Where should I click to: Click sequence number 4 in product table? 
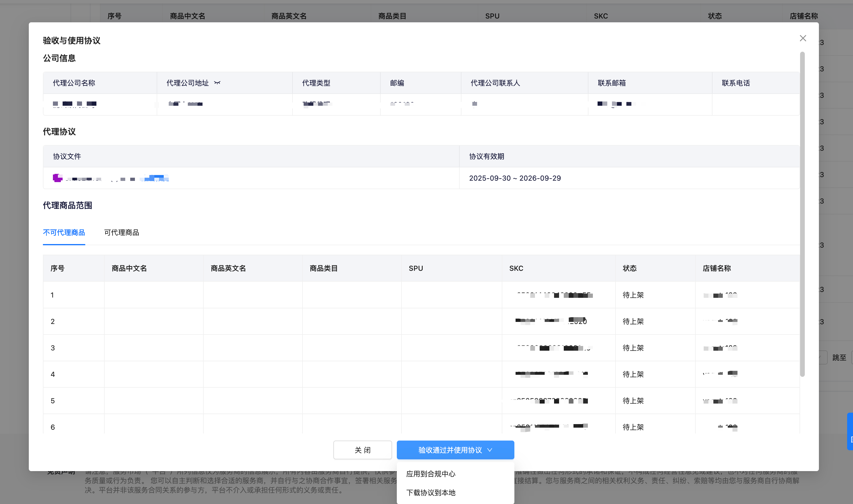(x=53, y=374)
